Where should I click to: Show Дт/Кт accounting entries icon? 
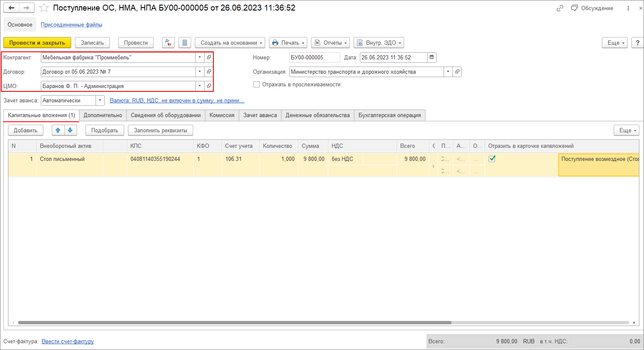pos(168,43)
